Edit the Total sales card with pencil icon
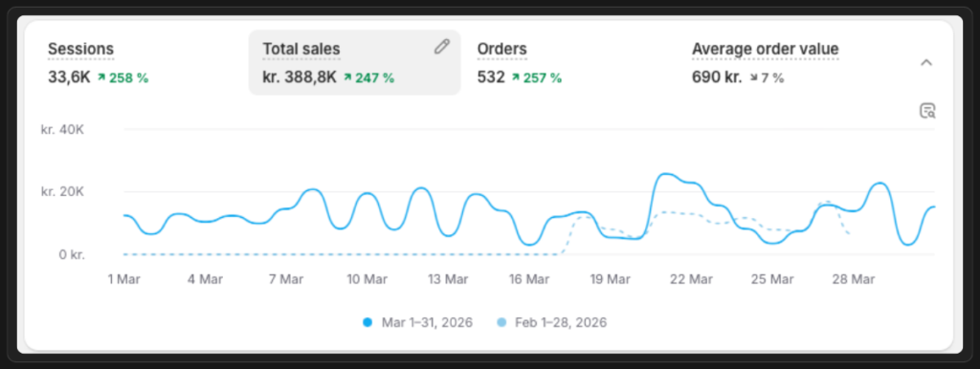The height and width of the screenshot is (369, 980). pos(442,47)
